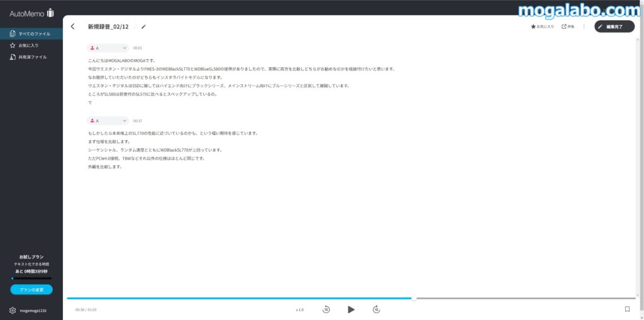This screenshot has height=320, width=644.
Task: Open the three-dot more options menu
Action: 584,26
